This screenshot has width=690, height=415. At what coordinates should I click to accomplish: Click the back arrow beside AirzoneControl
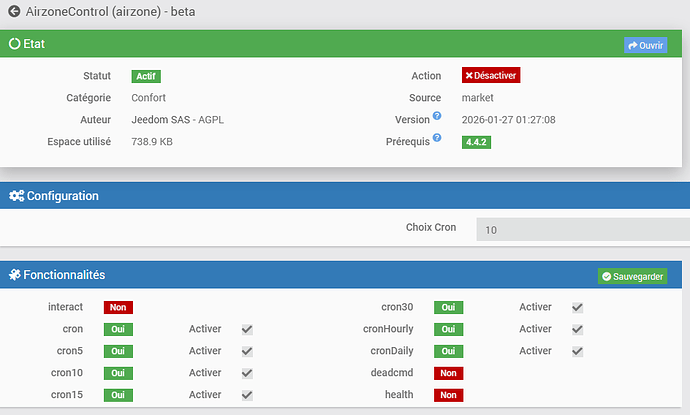pos(13,12)
